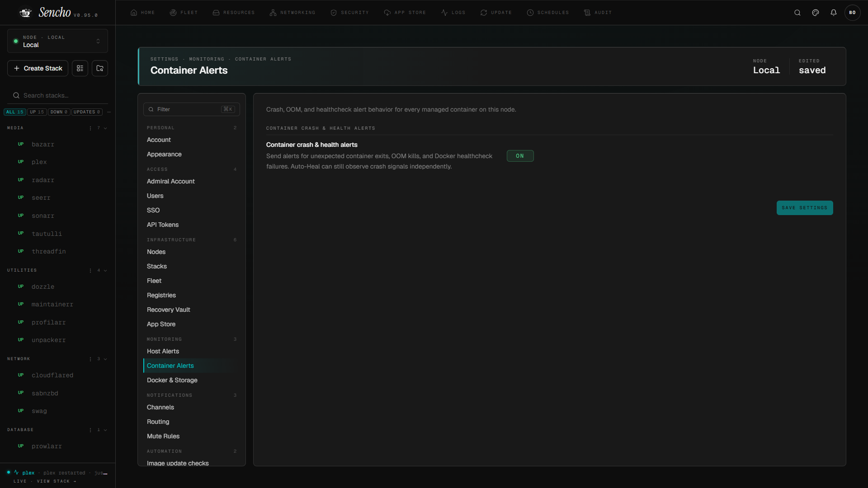The image size is (868, 488).
Task: Select the ALL 15 stack filter
Action: pyautogui.click(x=15, y=112)
